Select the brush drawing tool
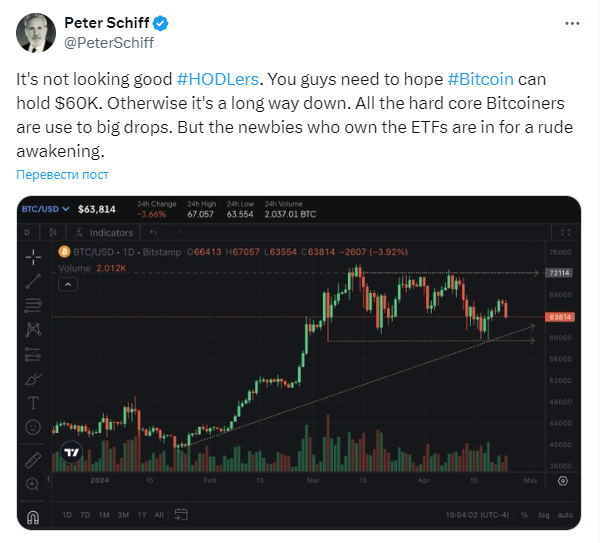 click(x=33, y=378)
